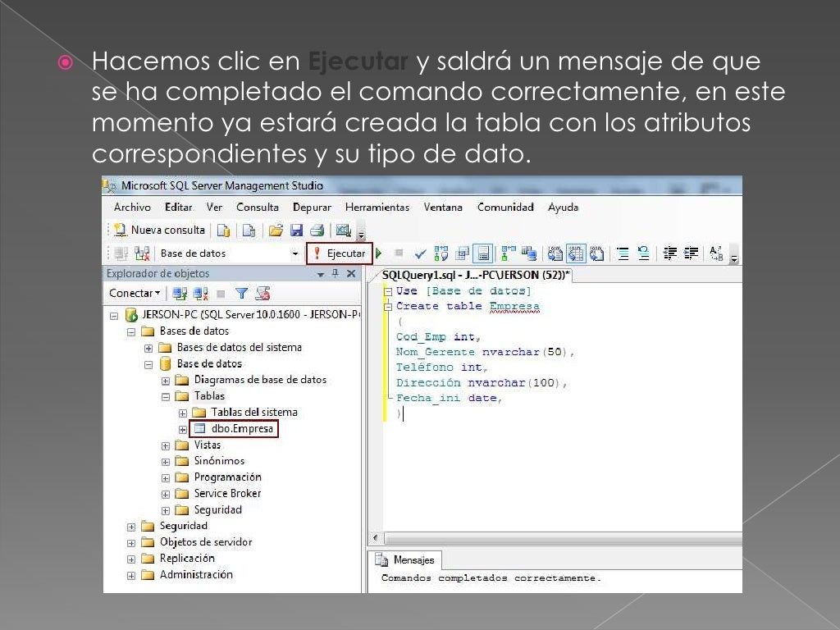Viewport: 840px width, 630px height.
Task: Decrease the line indent
Action: tap(669, 253)
